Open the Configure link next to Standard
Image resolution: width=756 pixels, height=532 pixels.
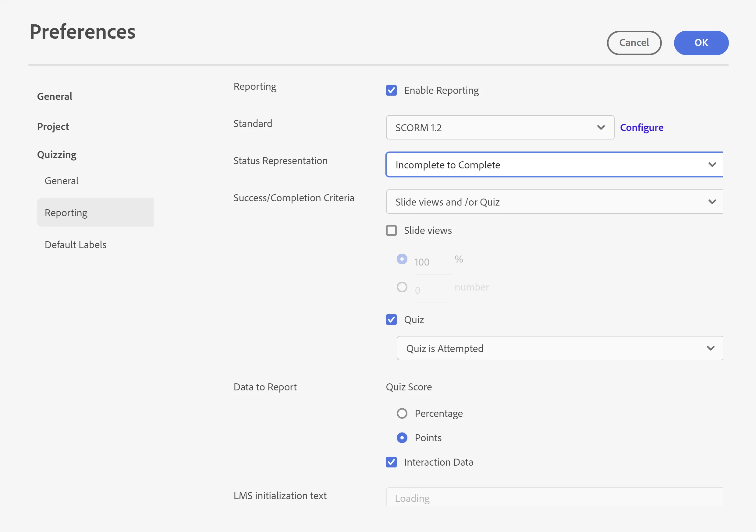pyautogui.click(x=641, y=128)
